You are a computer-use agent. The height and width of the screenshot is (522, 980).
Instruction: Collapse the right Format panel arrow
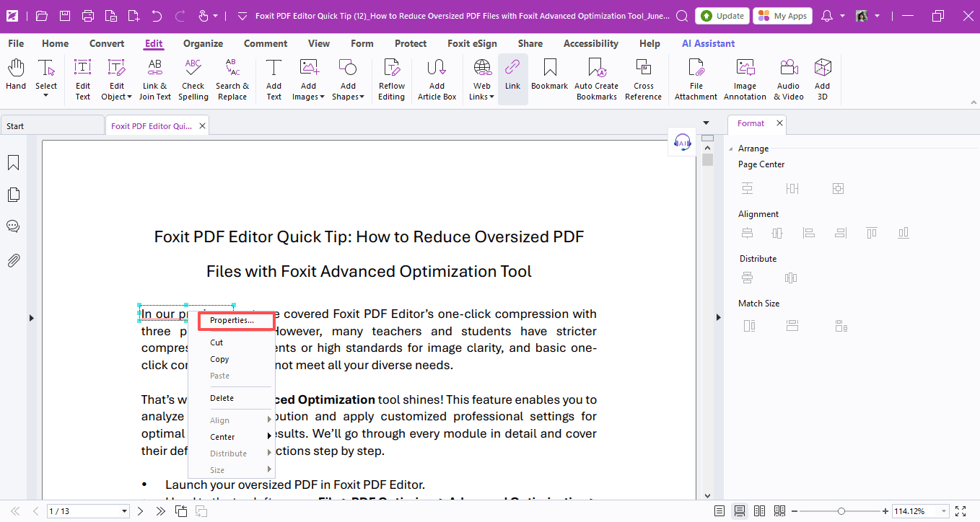[718, 317]
